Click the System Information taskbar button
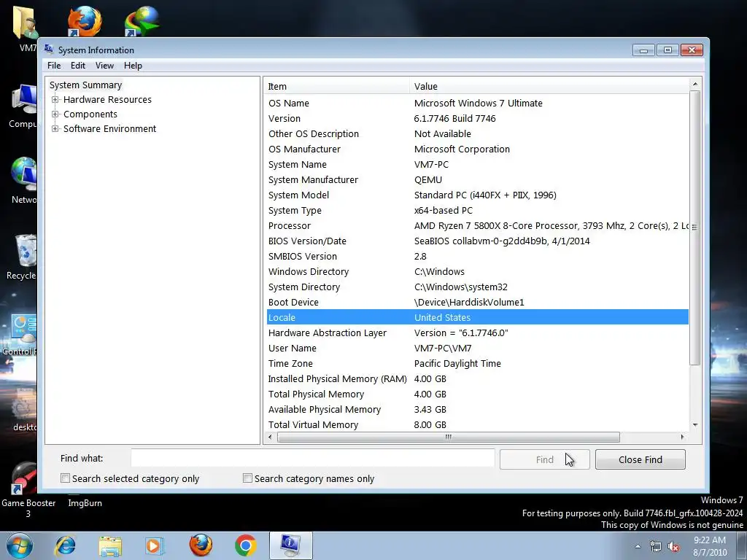Image resolution: width=747 pixels, height=560 pixels. pos(290,545)
